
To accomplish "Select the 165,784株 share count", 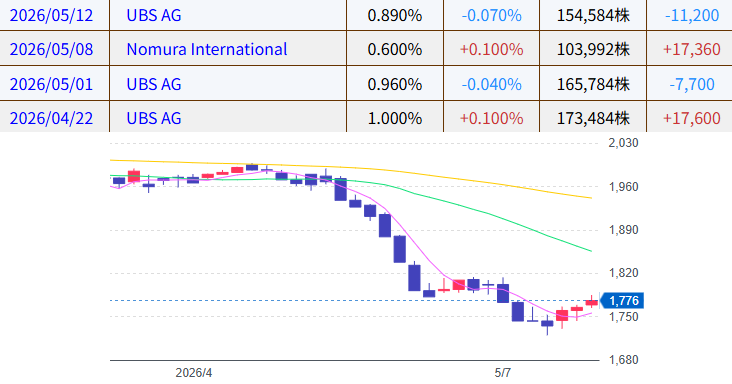I will [x=593, y=84].
